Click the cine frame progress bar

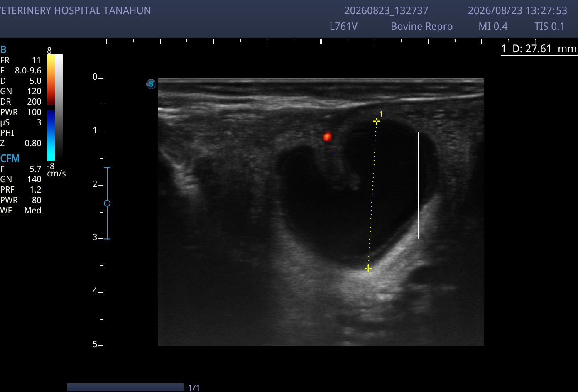pos(125,387)
